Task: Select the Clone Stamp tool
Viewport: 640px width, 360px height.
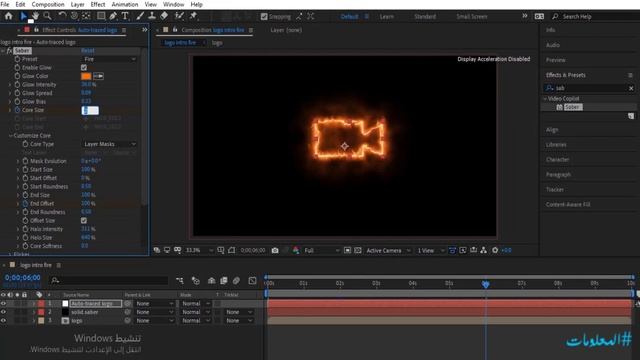Action: (x=152, y=16)
